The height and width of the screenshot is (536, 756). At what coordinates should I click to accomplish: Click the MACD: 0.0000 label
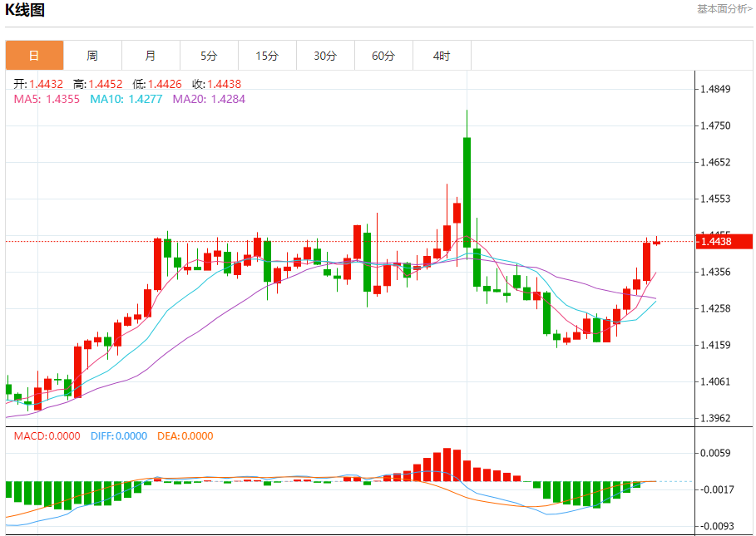click(x=47, y=435)
